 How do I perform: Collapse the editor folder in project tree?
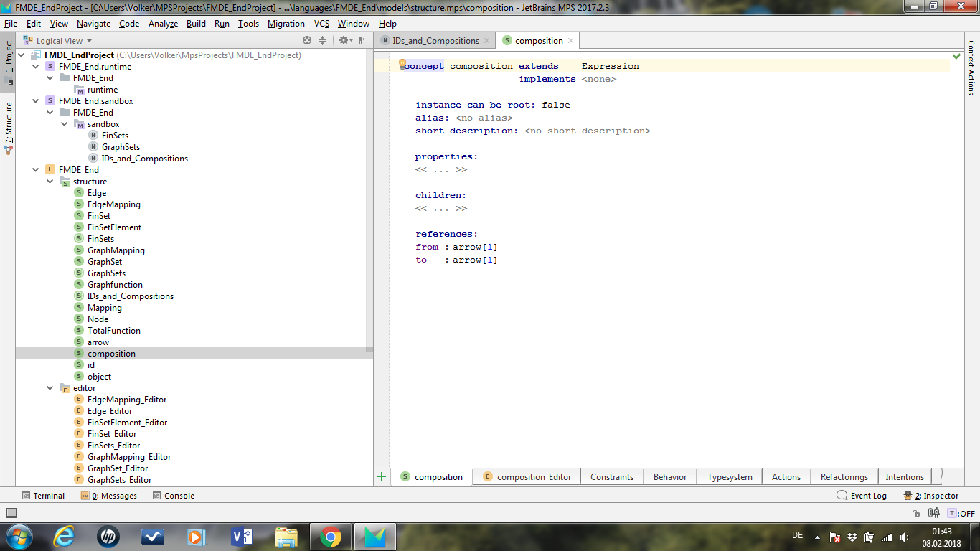[x=50, y=388]
